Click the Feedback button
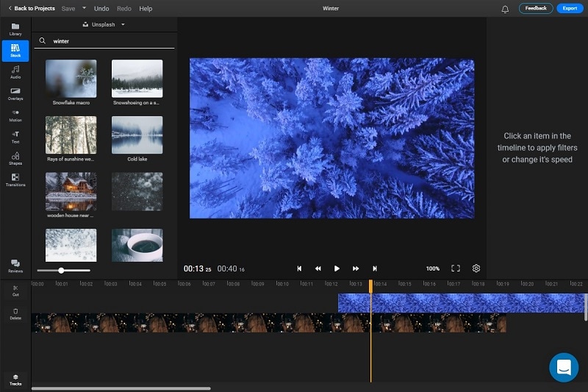Screen dimensions: 588x392 click(x=536, y=9)
